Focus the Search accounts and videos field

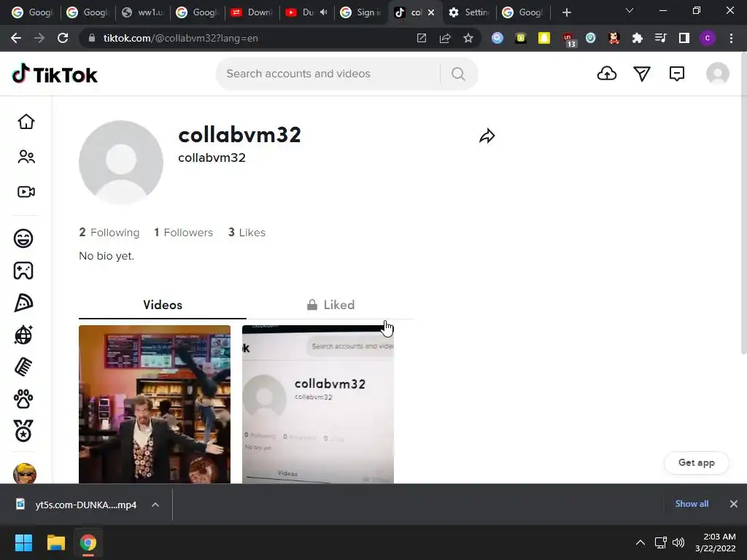(x=329, y=74)
